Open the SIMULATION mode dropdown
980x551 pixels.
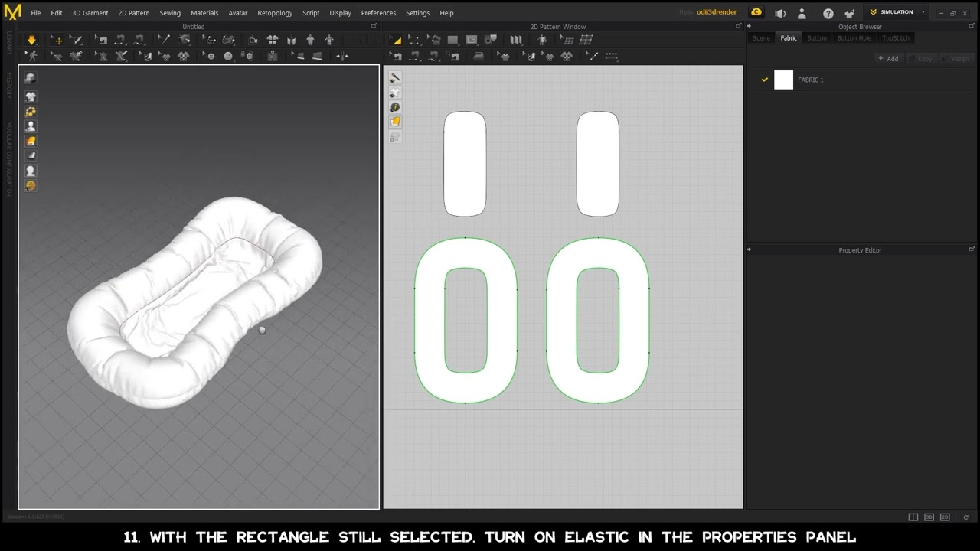pyautogui.click(x=897, y=12)
